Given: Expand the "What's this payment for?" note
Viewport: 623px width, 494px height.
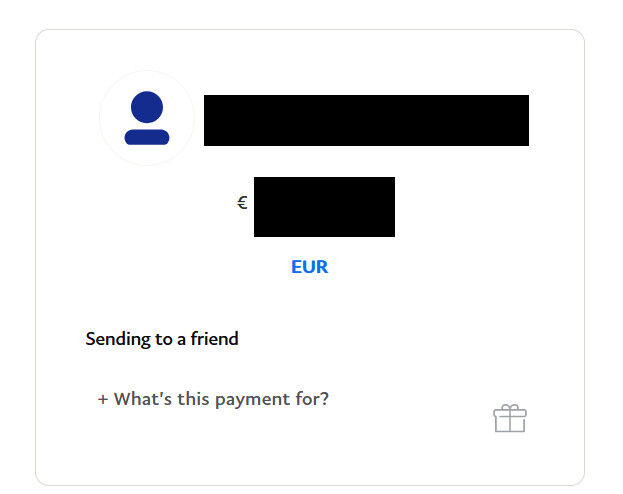Looking at the screenshot, I should point(213,399).
